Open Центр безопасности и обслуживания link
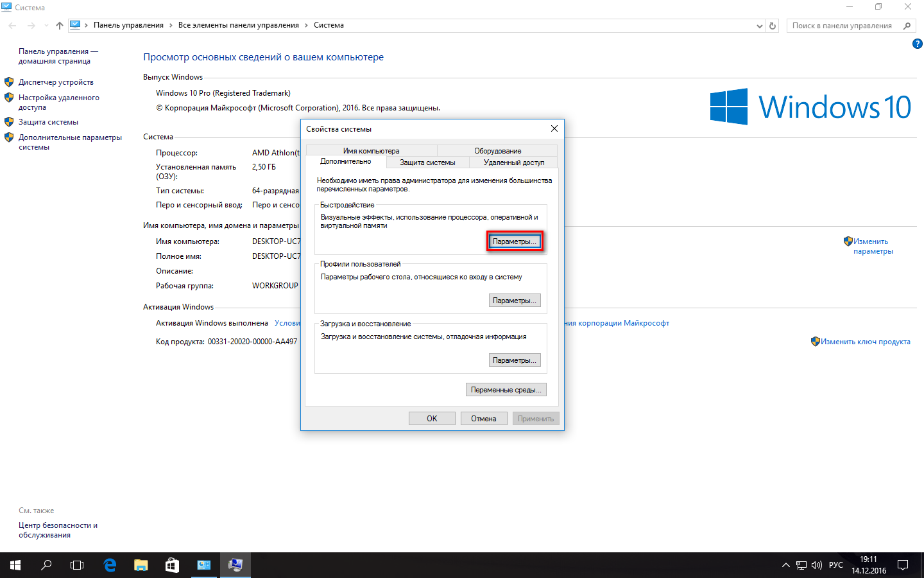The width and height of the screenshot is (924, 578). point(58,530)
